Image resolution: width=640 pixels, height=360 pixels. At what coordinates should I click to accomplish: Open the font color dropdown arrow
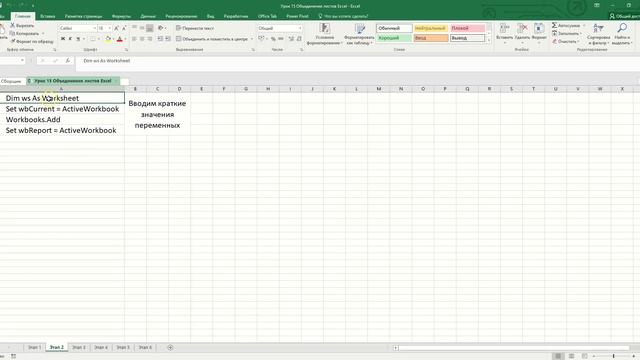125,39
